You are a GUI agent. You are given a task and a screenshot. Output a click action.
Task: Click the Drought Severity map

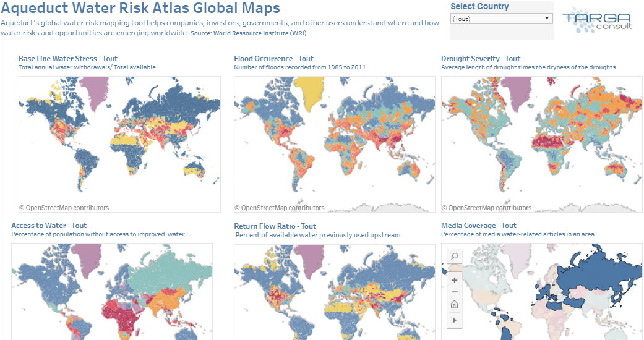click(542, 144)
